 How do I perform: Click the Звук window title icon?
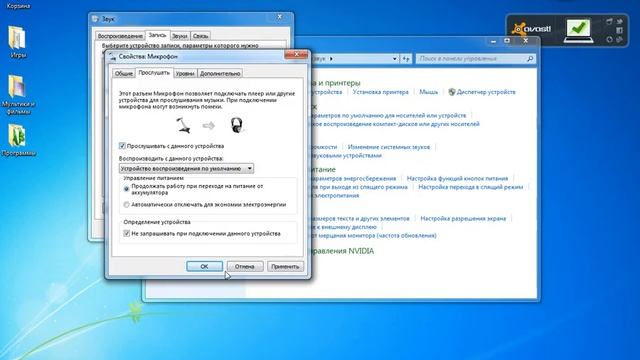point(96,19)
